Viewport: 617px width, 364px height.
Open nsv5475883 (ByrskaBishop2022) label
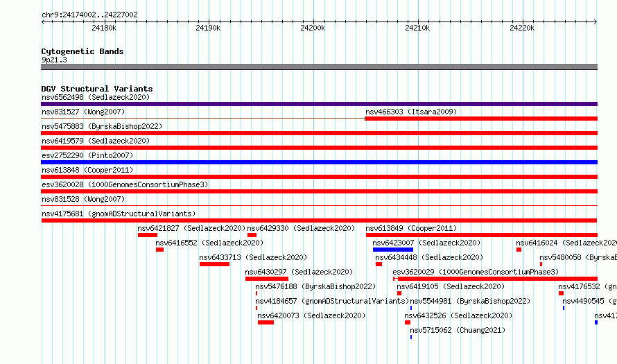pos(102,126)
